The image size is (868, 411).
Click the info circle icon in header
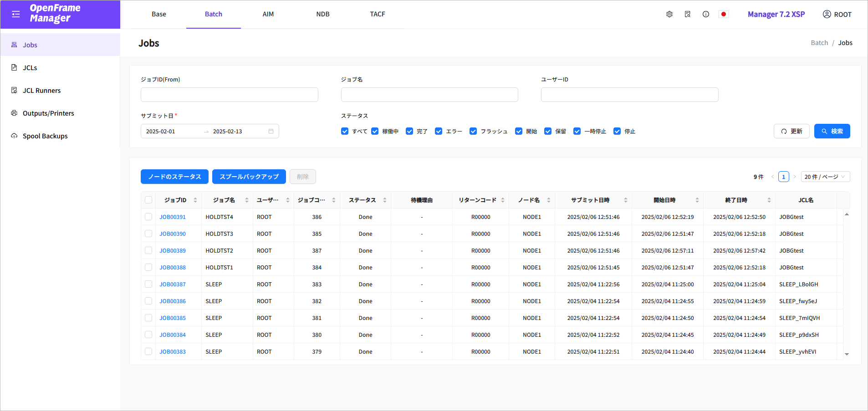pyautogui.click(x=705, y=14)
